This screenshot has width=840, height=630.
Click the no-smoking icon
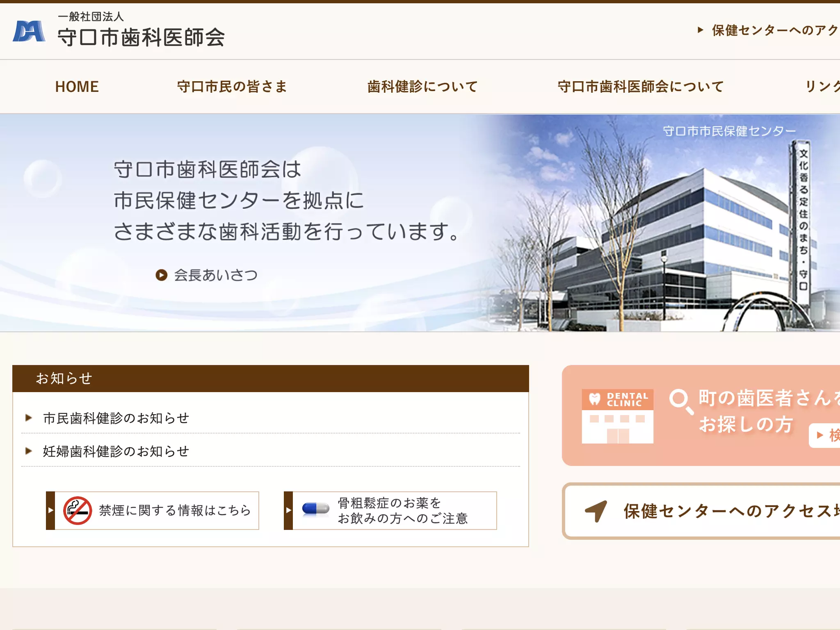click(78, 511)
